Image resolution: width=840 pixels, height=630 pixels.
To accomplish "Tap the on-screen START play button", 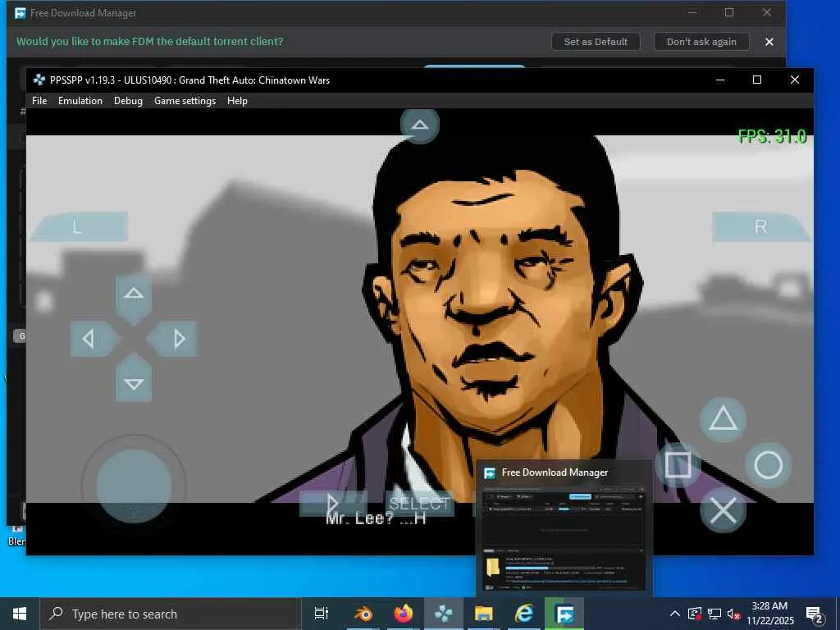I will (333, 504).
